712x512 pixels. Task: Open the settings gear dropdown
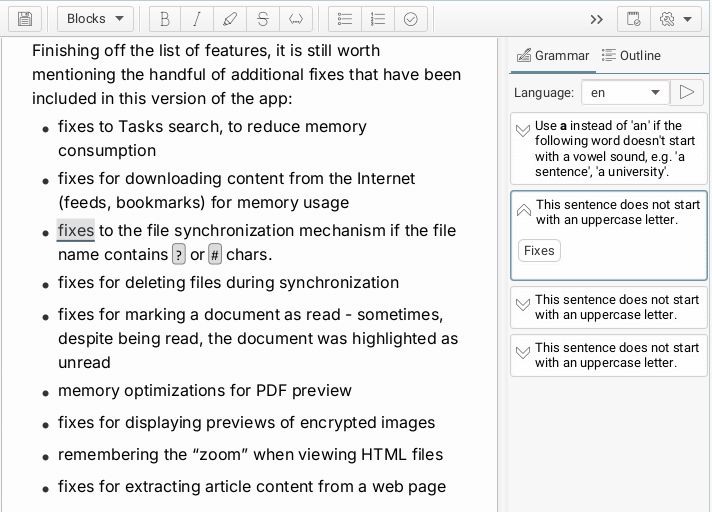pos(676,19)
